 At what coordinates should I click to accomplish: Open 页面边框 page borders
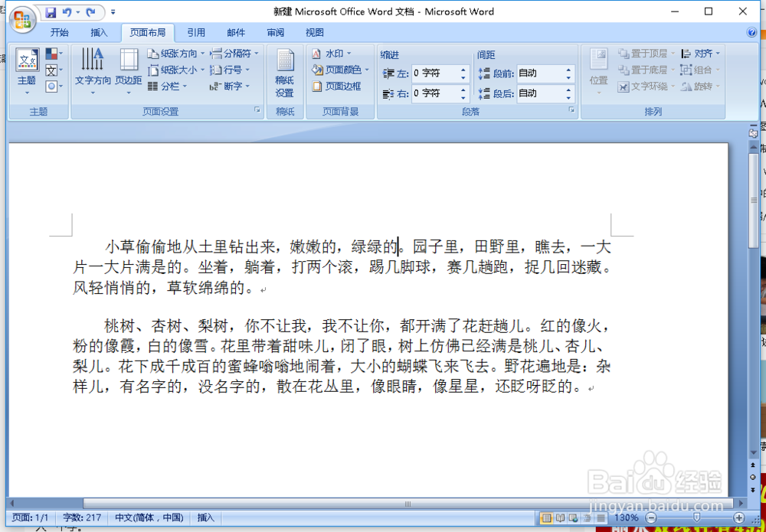coord(336,86)
